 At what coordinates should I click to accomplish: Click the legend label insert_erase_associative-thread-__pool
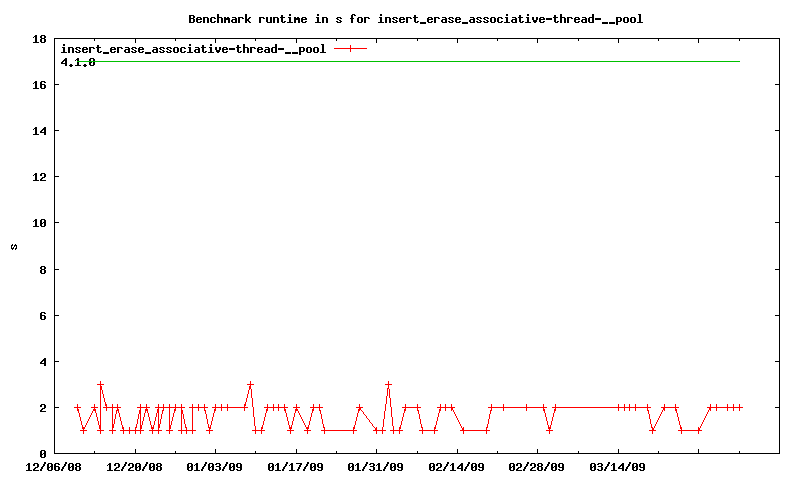(193, 48)
